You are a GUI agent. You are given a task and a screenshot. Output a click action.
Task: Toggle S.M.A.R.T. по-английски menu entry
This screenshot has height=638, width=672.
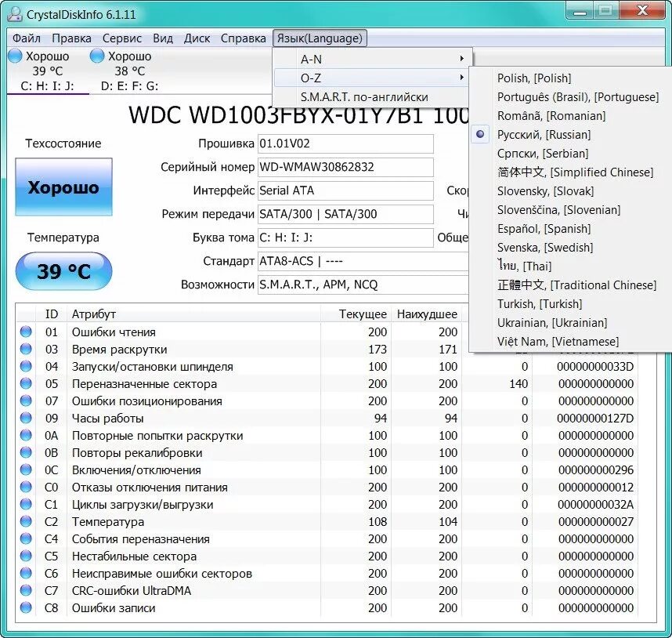pyautogui.click(x=373, y=97)
